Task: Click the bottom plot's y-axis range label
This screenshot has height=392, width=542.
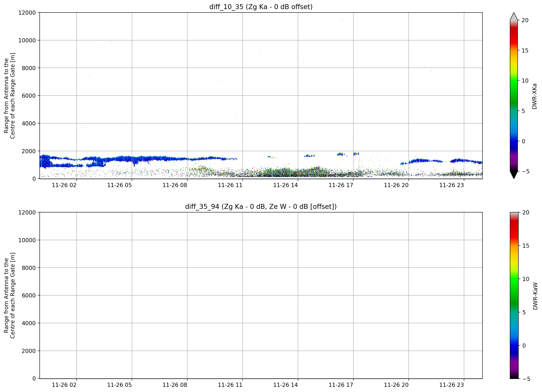Action: pyautogui.click(x=9, y=295)
